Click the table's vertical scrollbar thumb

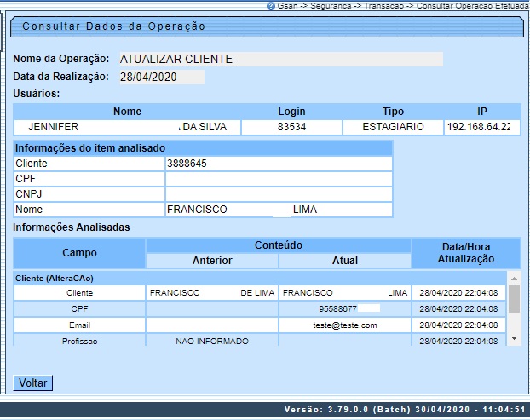(x=513, y=299)
